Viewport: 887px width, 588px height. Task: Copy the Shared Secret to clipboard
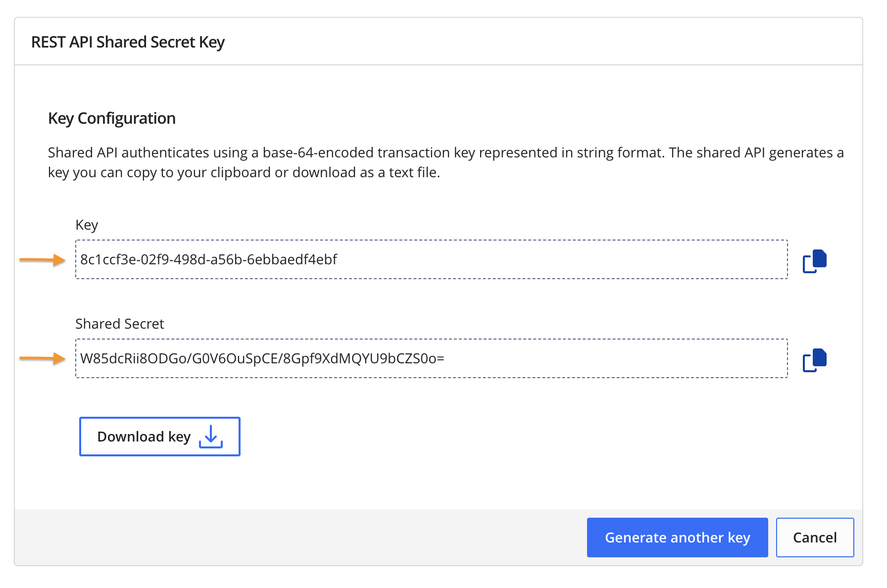[x=814, y=360]
